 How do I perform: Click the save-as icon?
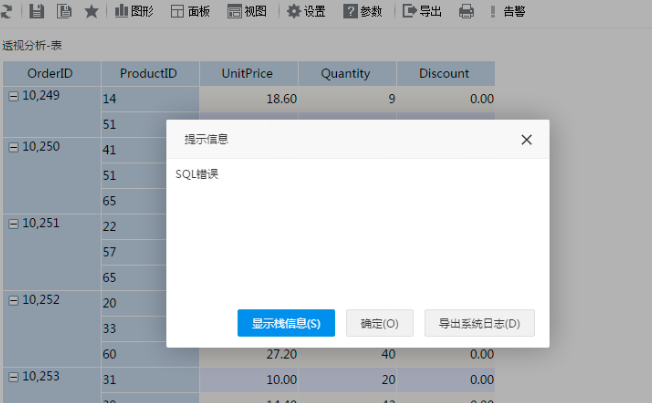click(x=64, y=11)
